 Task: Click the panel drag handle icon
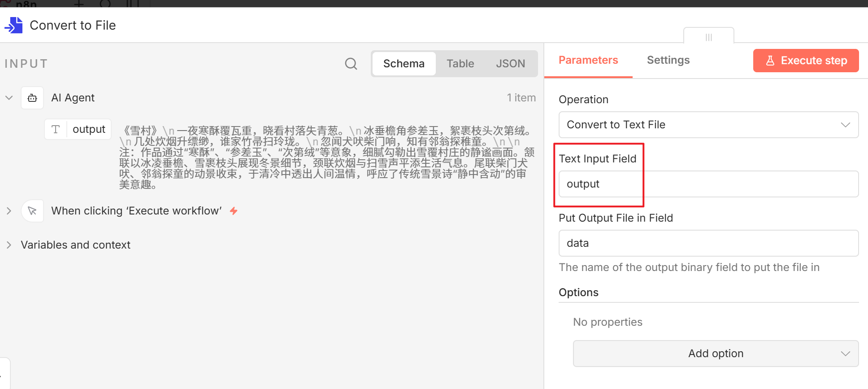click(x=708, y=37)
